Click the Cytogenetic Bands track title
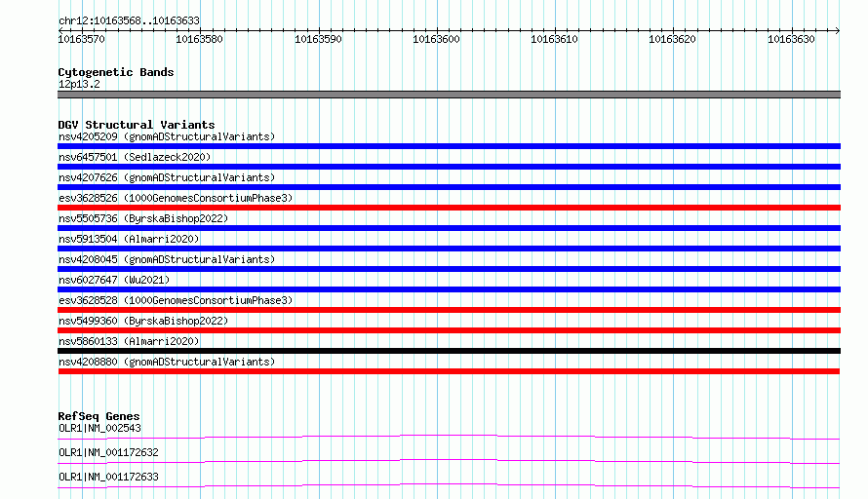 (x=116, y=72)
